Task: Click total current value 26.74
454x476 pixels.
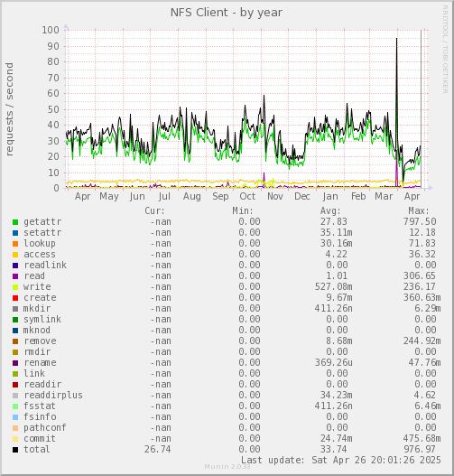Action: pyautogui.click(x=158, y=449)
